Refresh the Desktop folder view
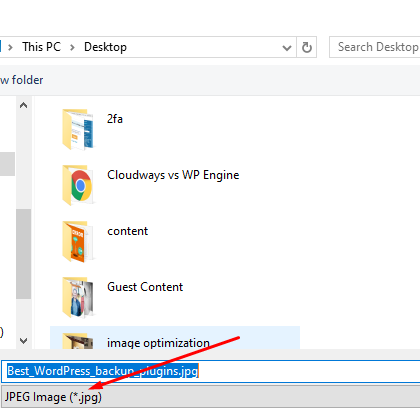420x408 pixels. click(x=306, y=47)
